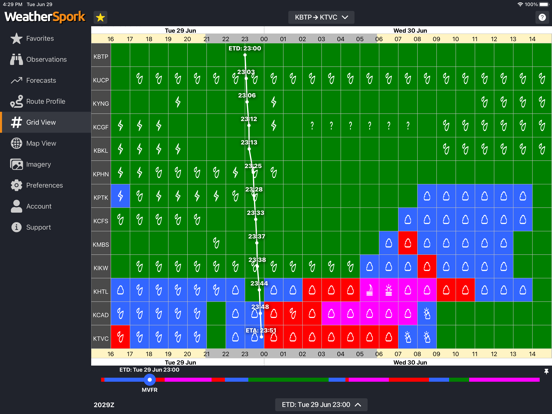
Task: Toggle the yellow favorite star button
Action: 100,17
